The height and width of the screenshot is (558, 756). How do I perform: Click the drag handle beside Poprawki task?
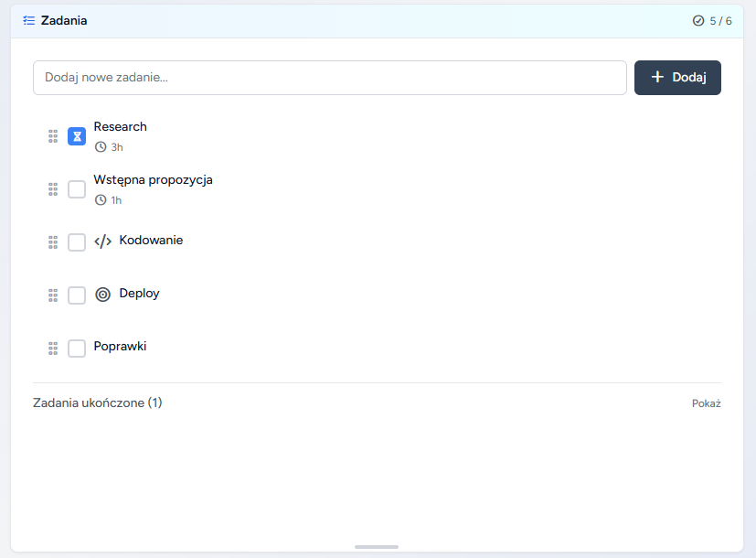53,349
